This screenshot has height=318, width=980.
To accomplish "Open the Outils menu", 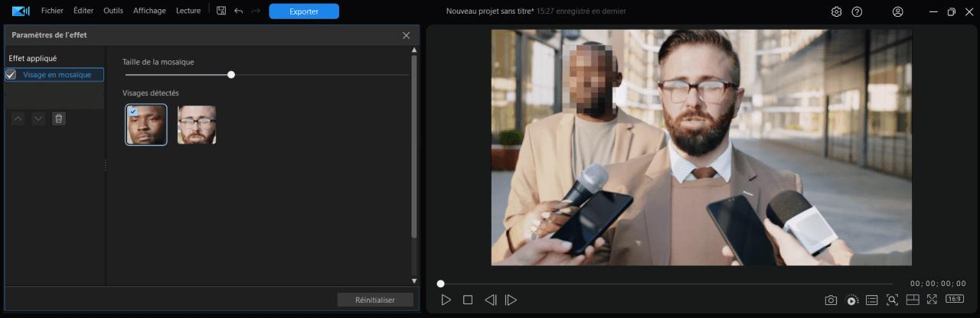I will pyautogui.click(x=113, y=11).
